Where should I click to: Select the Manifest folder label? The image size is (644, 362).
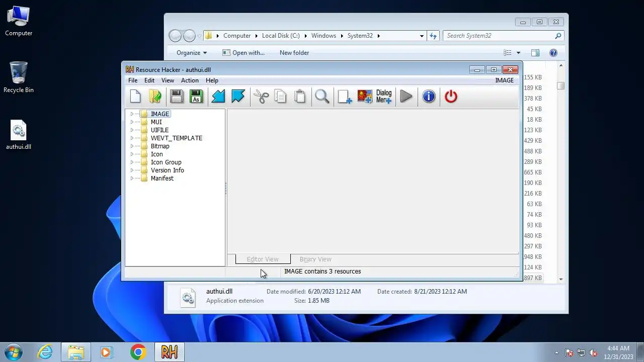pyautogui.click(x=162, y=178)
